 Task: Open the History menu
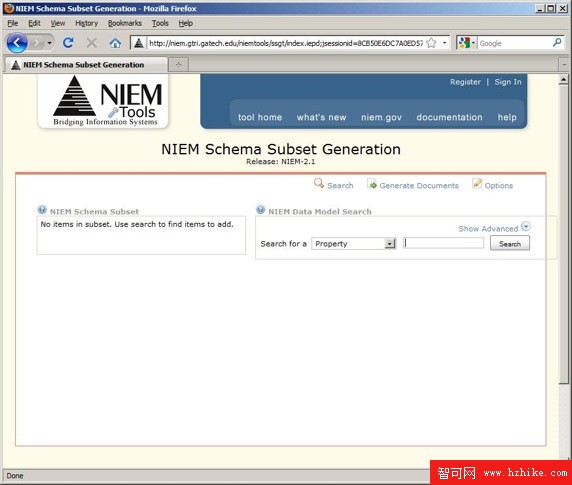86,23
